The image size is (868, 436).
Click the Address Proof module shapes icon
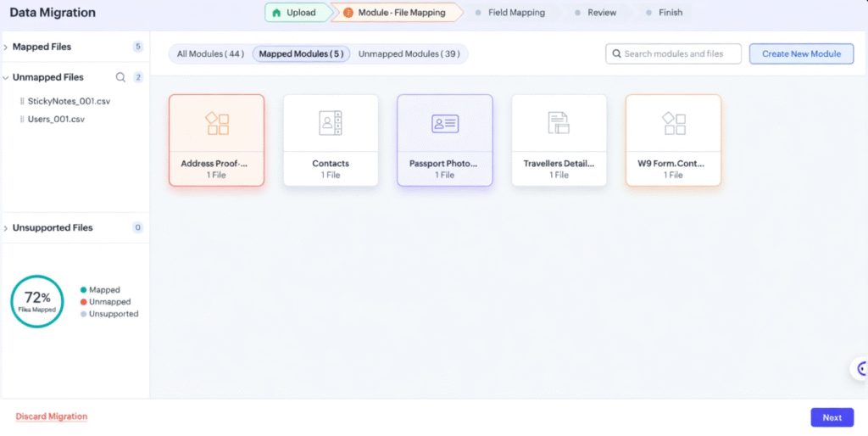tap(218, 124)
